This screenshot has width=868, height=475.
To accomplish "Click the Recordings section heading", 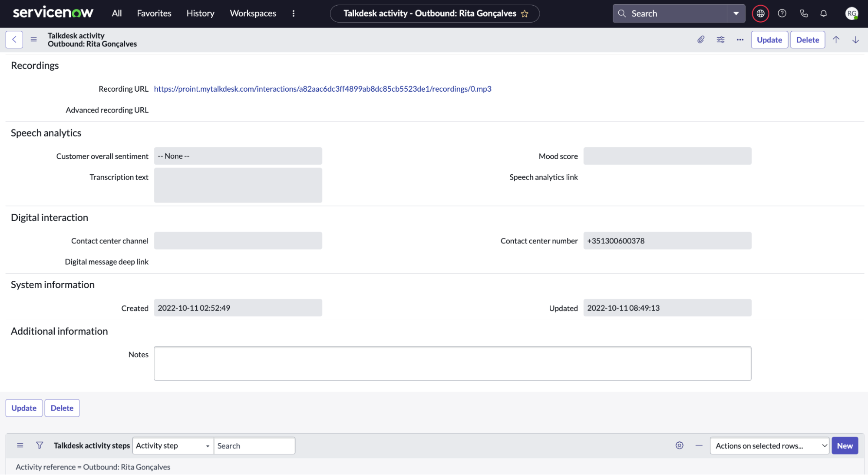I will 35,66.
